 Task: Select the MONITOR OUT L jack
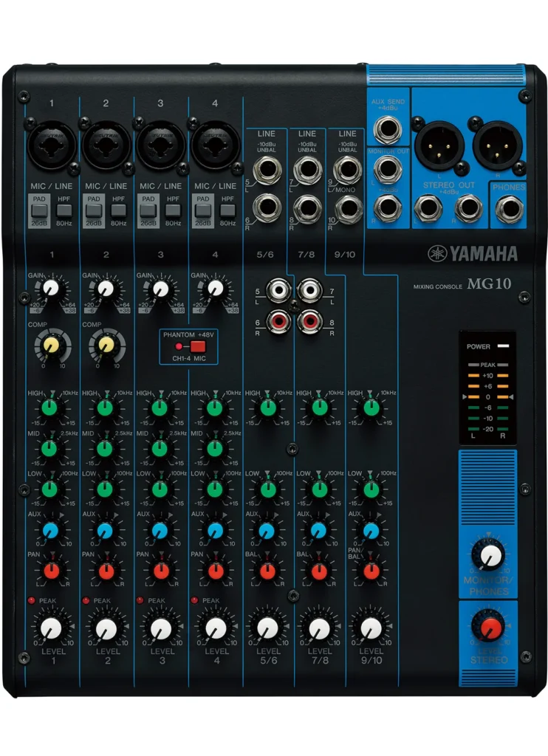(388, 169)
